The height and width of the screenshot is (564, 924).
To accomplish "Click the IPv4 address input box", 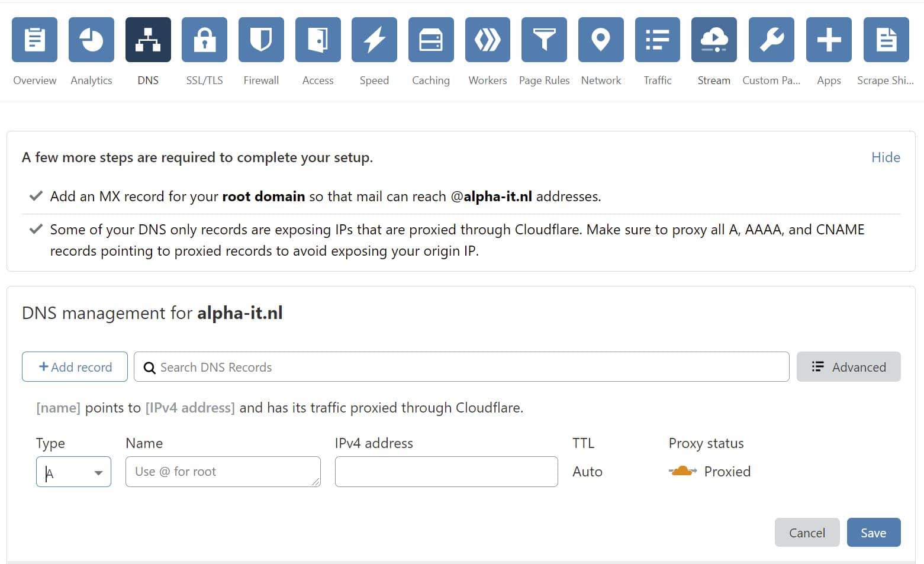I will (446, 472).
